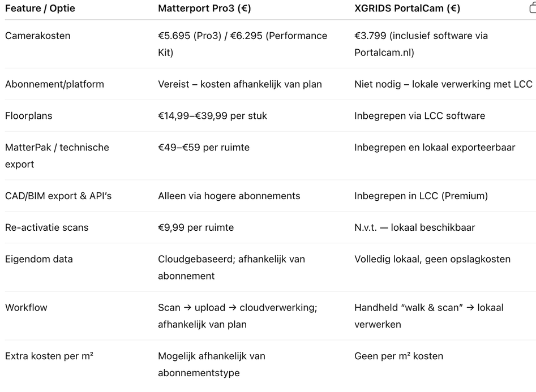
Task: Click the €5.695 (Pro3) price cell
Action: [x=242, y=44]
